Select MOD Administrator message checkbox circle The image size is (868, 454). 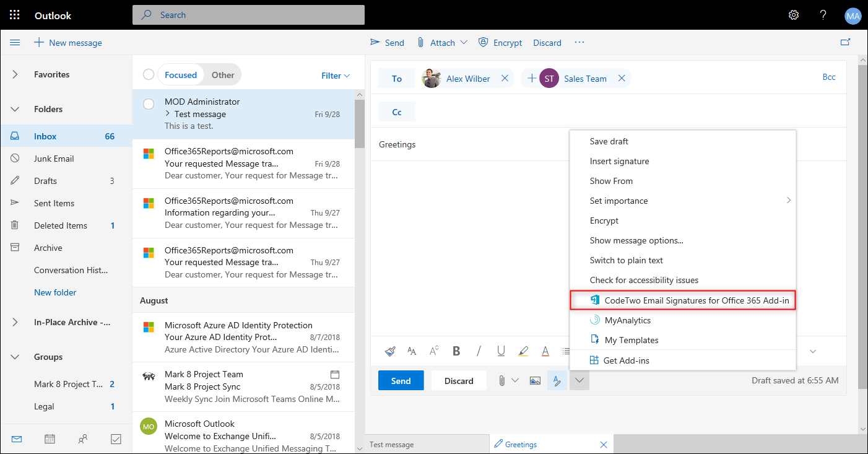click(149, 104)
